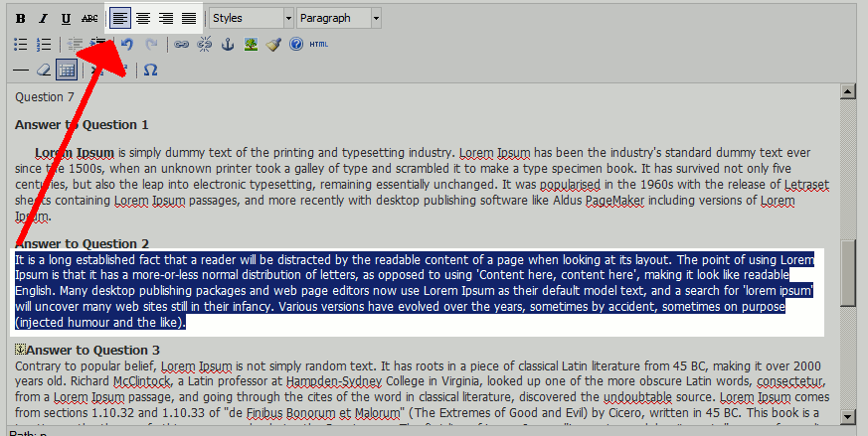Align text left
This screenshot has height=436, width=868.
click(x=119, y=19)
